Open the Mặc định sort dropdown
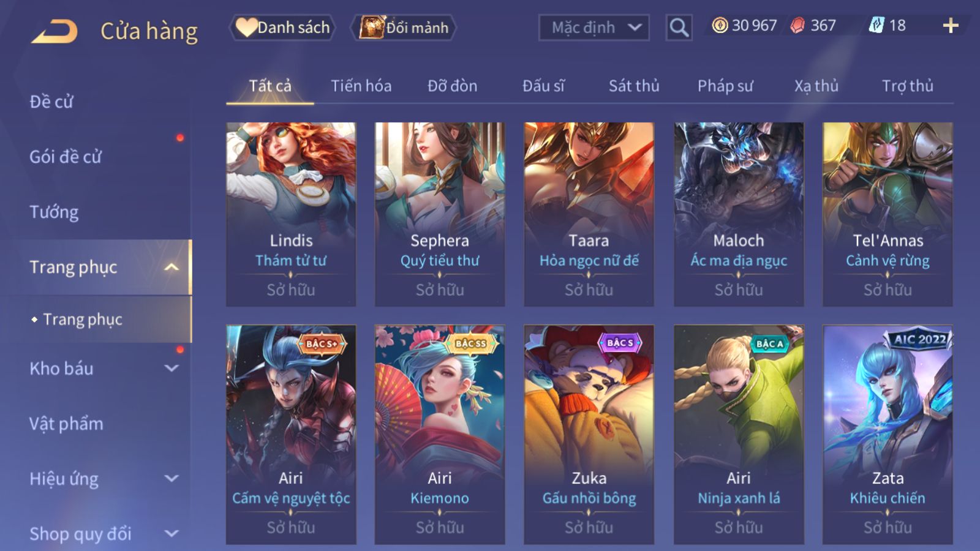 (x=594, y=28)
